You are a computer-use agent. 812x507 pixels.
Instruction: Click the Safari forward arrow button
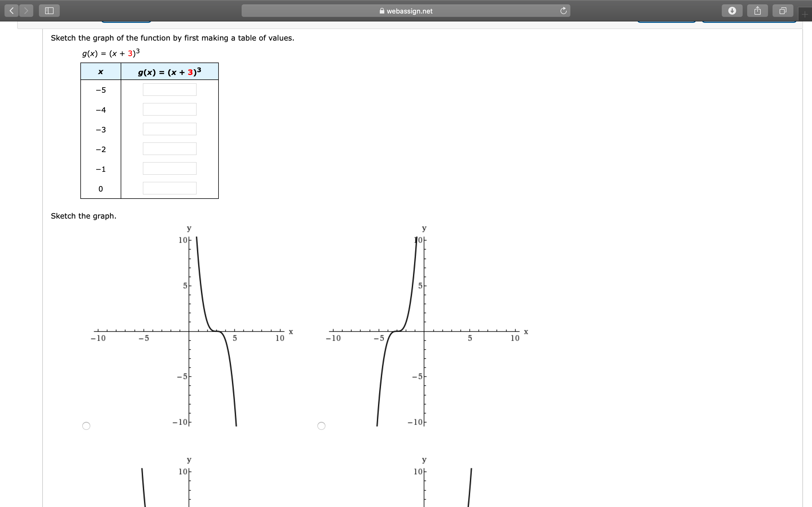[26, 11]
